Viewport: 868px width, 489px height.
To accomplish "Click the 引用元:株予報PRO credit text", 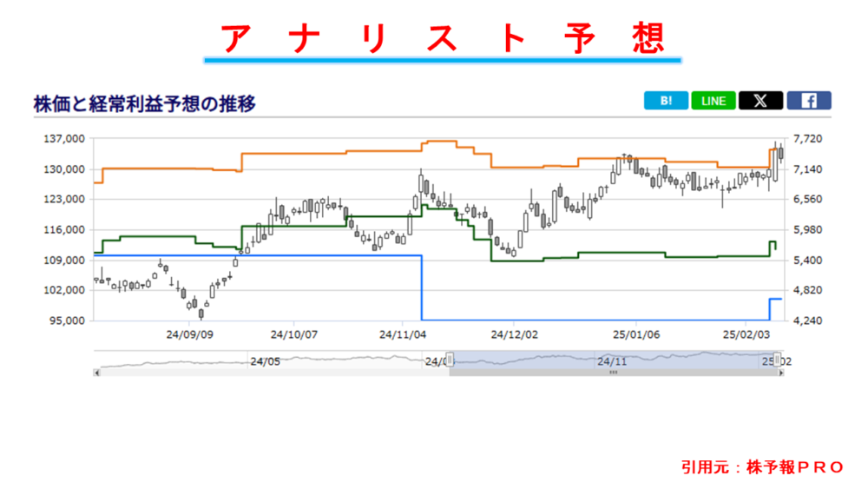I will point(762,466).
